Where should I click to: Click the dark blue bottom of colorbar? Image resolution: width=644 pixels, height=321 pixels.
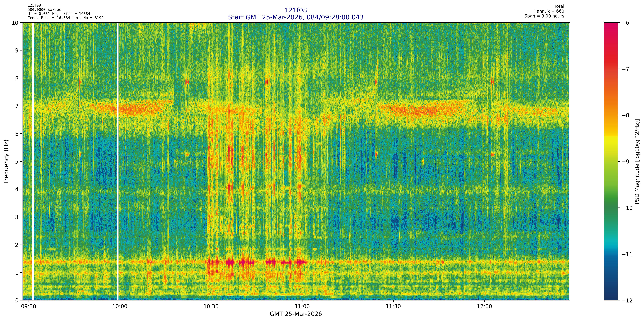(611, 297)
